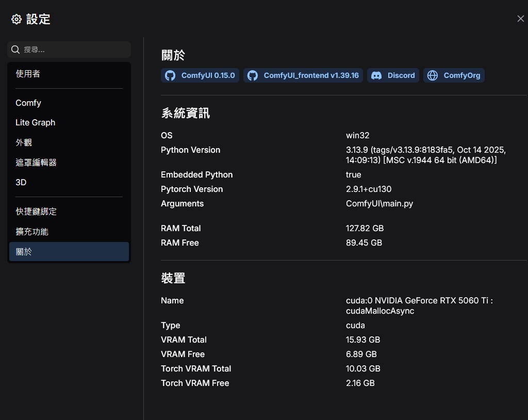The image size is (528, 420).
Task: Open the 遮罩編輯器 settings section
Action: click(36, 163)
